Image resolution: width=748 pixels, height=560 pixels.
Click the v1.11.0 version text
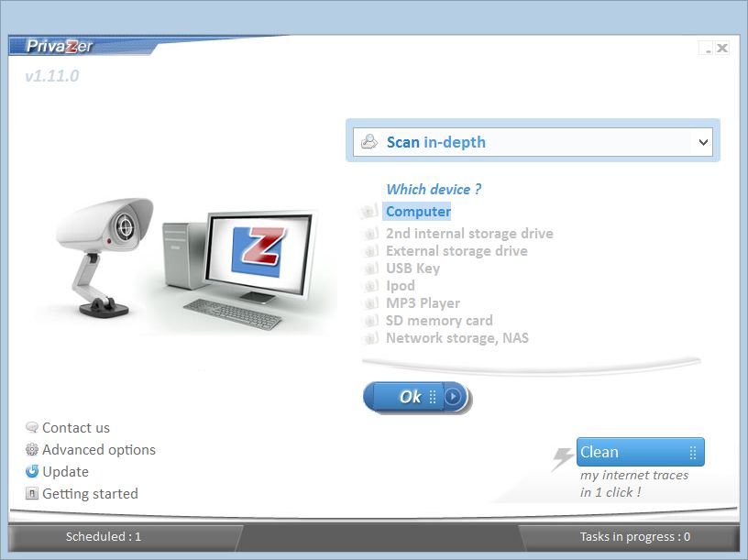tap(52, 76)
